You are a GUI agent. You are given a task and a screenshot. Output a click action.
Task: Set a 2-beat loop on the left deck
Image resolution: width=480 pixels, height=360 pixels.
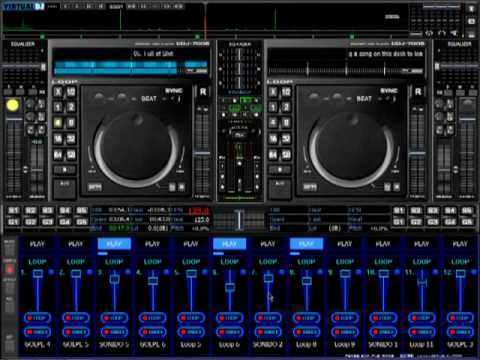tap(71, 107)
